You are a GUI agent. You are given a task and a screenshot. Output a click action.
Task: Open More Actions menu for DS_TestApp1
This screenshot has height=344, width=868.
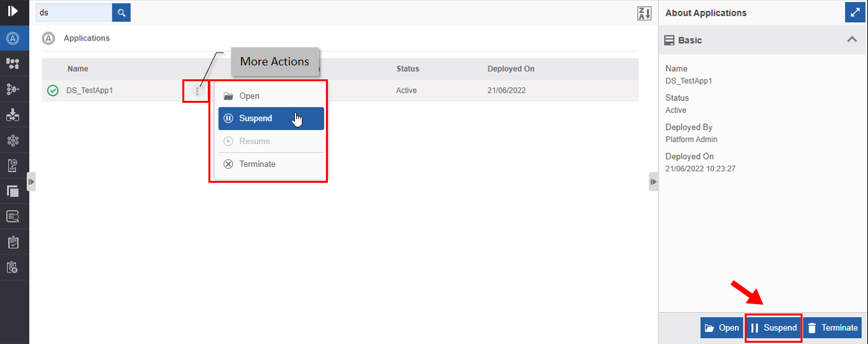(x=198, y=91)
